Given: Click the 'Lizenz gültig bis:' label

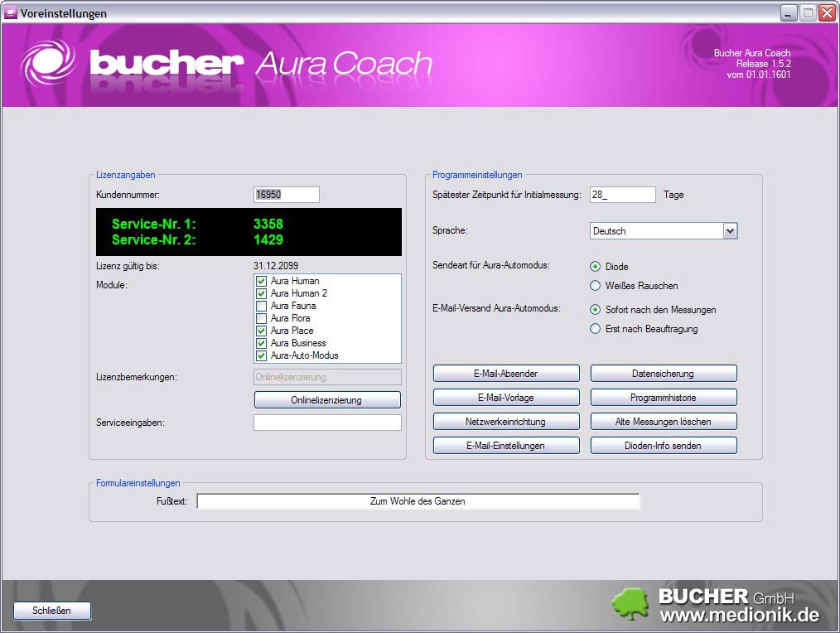Looking at the screenshot, I should [x=128, y=266].
